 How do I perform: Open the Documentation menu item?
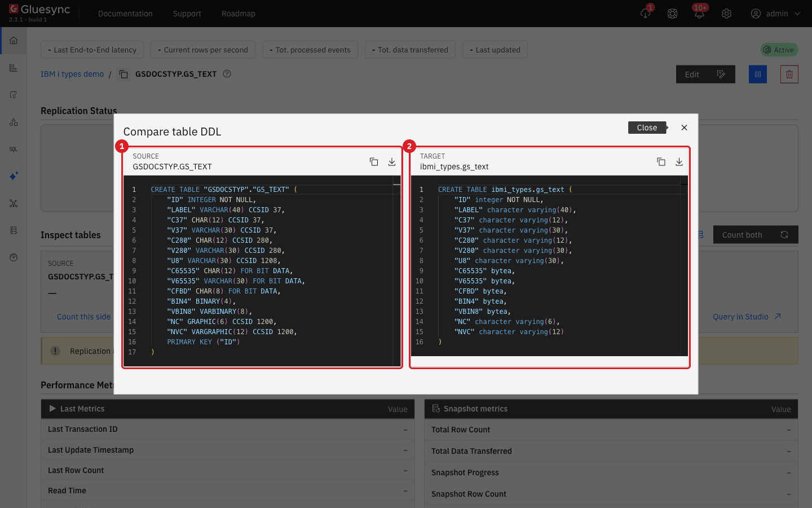click(125, 14)
